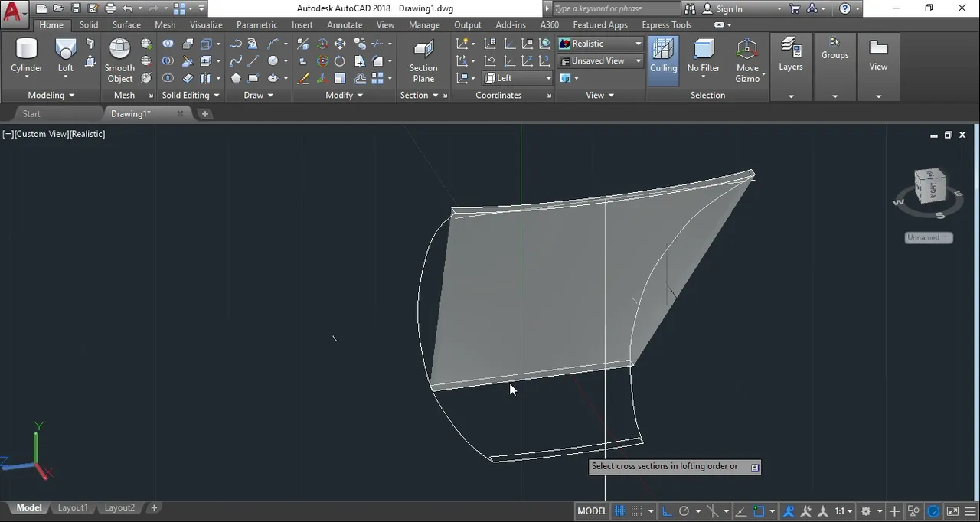Expand the Modify panel
Screen dimensions: 980x522
click(343, 95)
